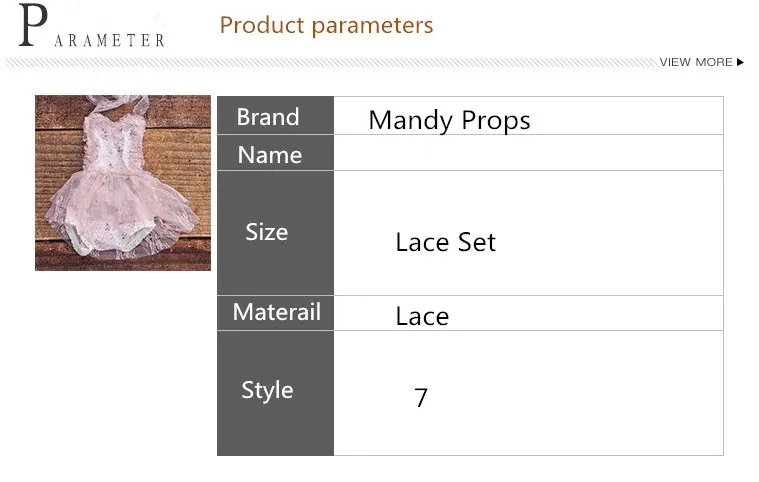The height and width of the screenshot is (482, 759).
Task: Click the empty Name value cell
Action: coord(528,153)
